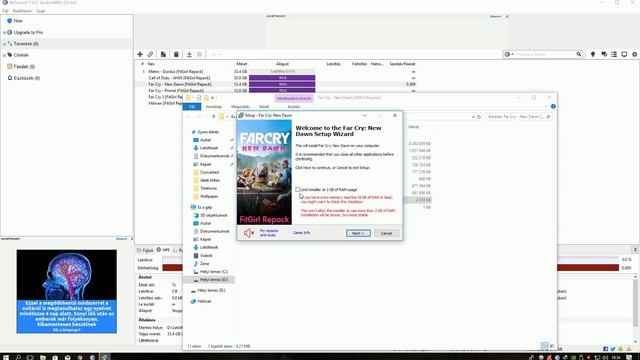640x360 pixels.
Task: Select Helyi lemez (C:) drive in Explorer
Action: pyautogui.click(x=211, y=272)
